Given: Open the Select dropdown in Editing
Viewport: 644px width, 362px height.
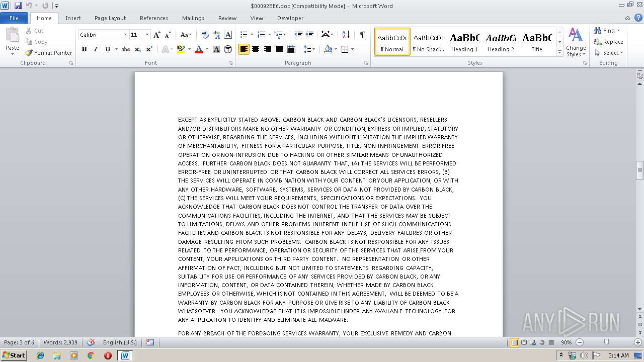Looking at the screenshot, I should pyautogui.click(x=609, y=53).
